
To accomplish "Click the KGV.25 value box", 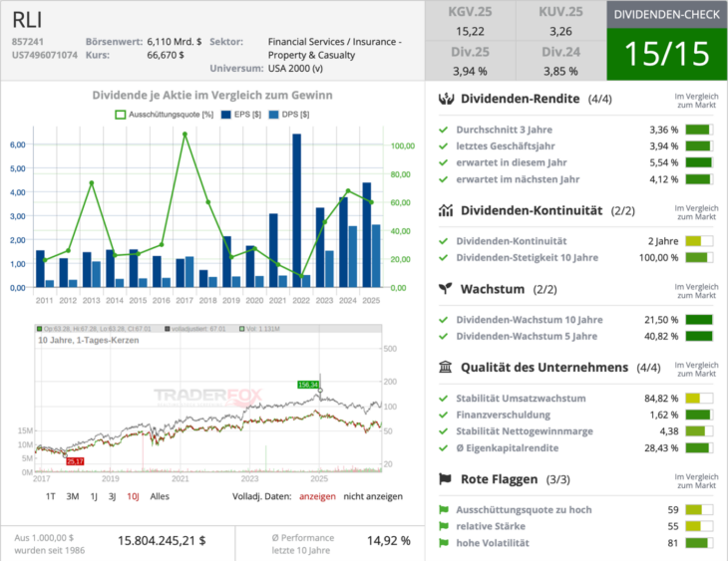I will click(x=470, y=21).
